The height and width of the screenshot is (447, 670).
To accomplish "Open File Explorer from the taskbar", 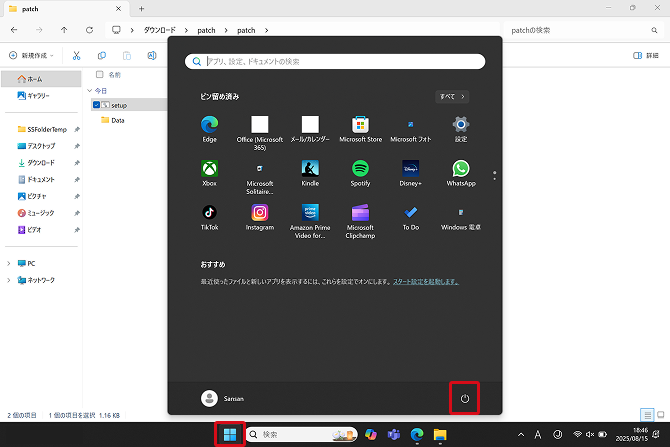I will coord(440,435).
